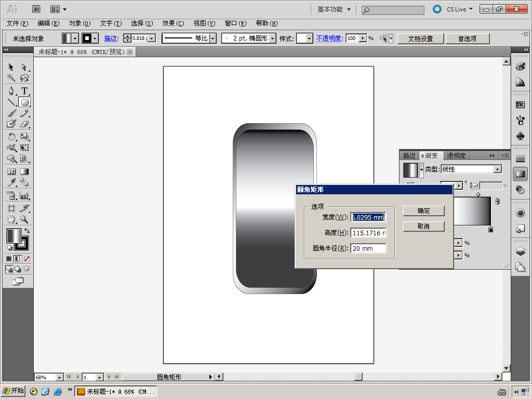
Task: Select the Pen tool
Action: (x=11, y=91)
